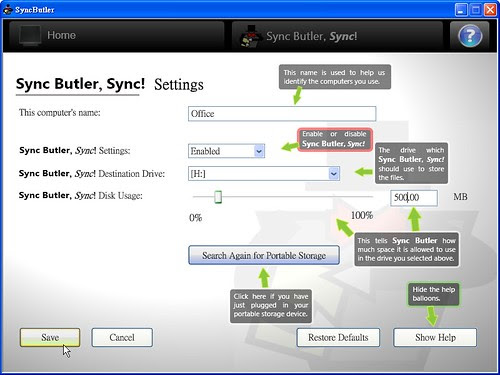Click the SyncButler title bar icon
This screenshot has width=500, height=375.
(x=7, y=10)
